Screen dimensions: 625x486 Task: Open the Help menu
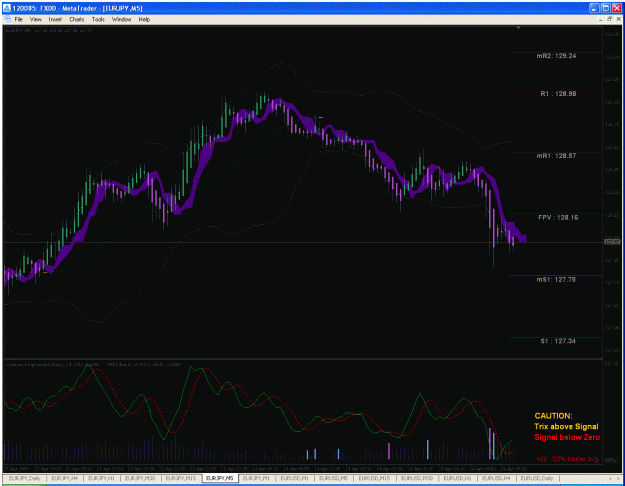click(144, 19)
